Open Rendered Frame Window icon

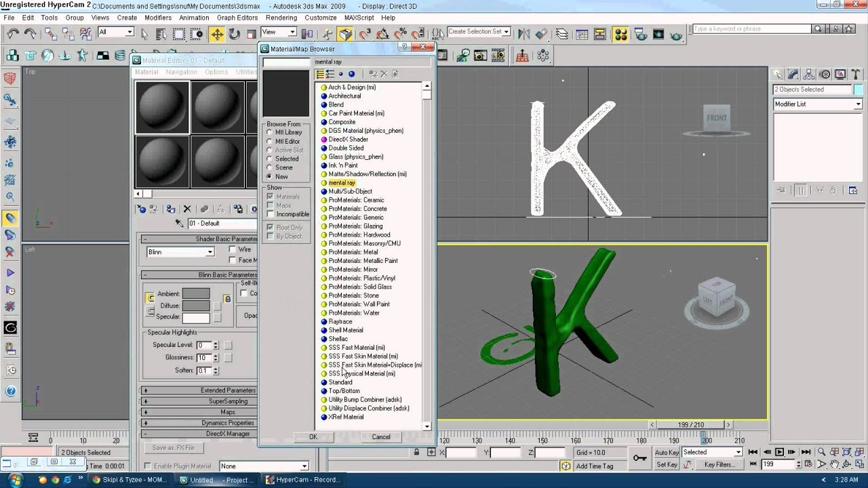[658, 34]
